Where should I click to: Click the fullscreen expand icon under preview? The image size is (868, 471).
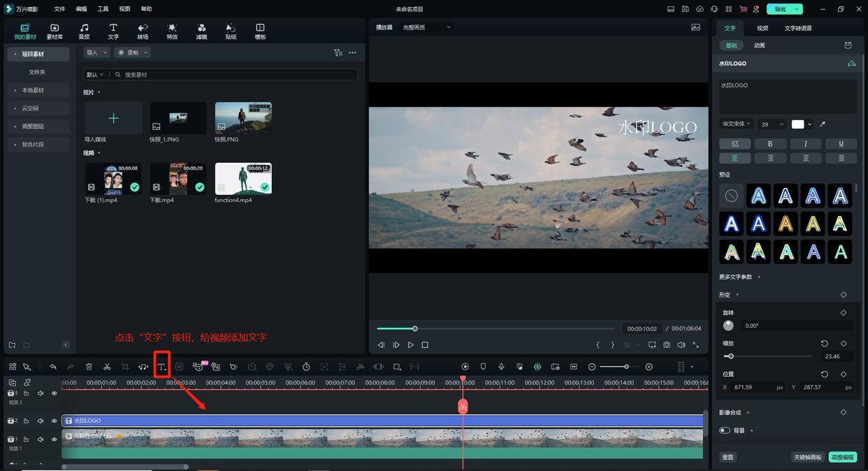pos(695,345)
